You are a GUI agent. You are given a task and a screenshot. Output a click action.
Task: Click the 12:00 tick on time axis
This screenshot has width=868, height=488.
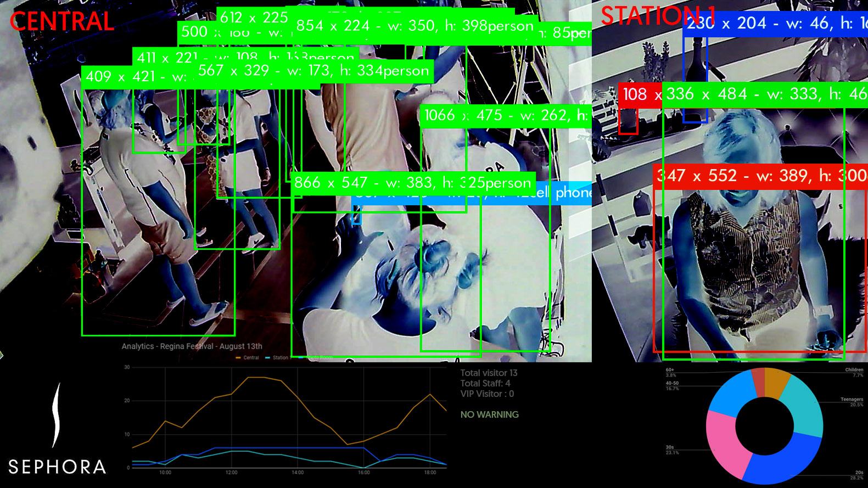coord(232,473)
